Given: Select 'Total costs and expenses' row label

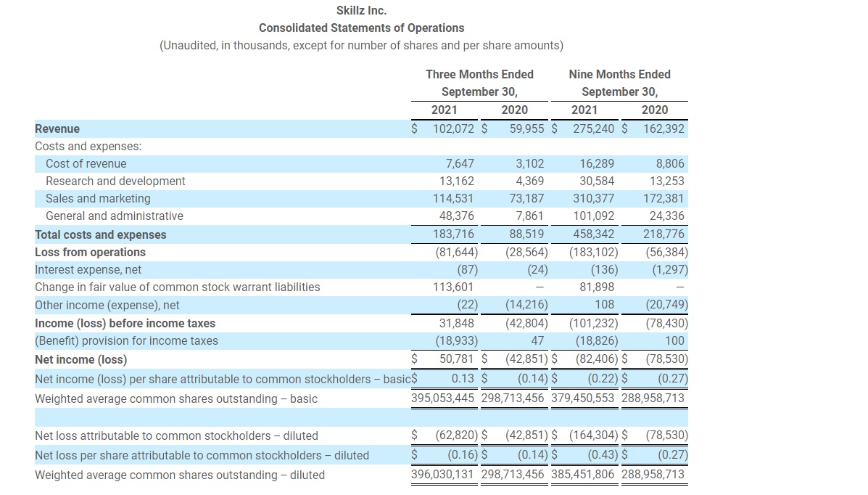Looking at the screenshot, I should point(100,234).
